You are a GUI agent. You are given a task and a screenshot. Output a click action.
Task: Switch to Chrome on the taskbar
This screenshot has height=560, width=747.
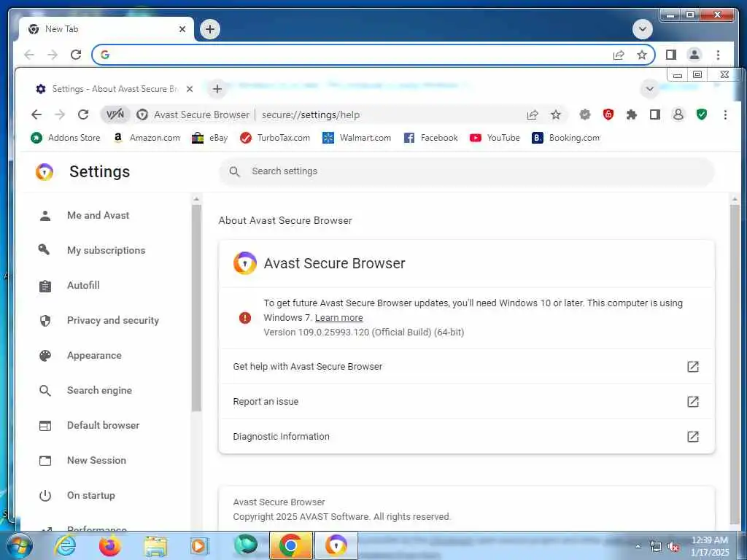coord(290,545)
